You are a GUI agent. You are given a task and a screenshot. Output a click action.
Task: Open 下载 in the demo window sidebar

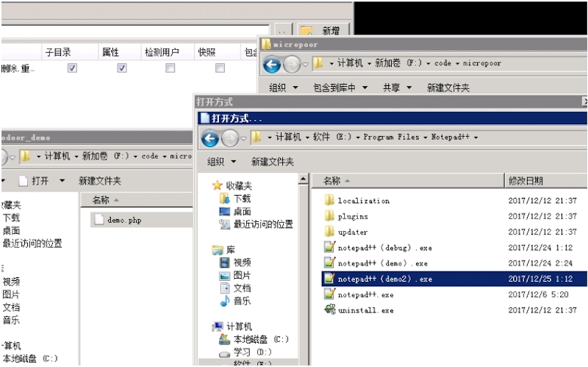pyautogui.click(x=11, y=218)
